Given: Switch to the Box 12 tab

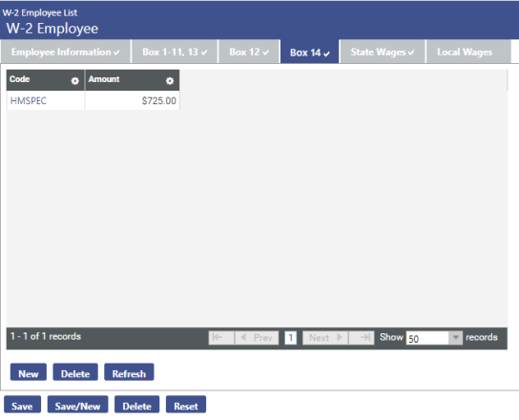Looking at the screenshot, I should pos(249,52).
